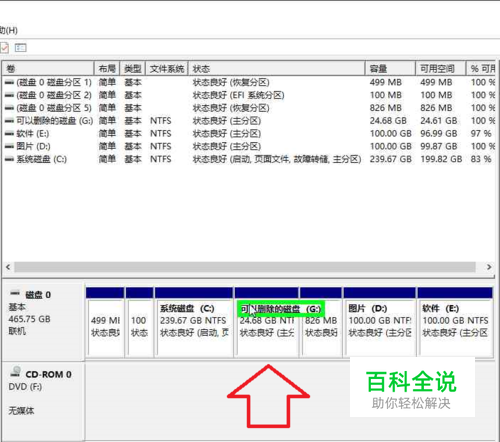Sort by the 可用空间 column header
Image resolution: width=500 pixels, height=442 pixels.
[x=440, y=69]
